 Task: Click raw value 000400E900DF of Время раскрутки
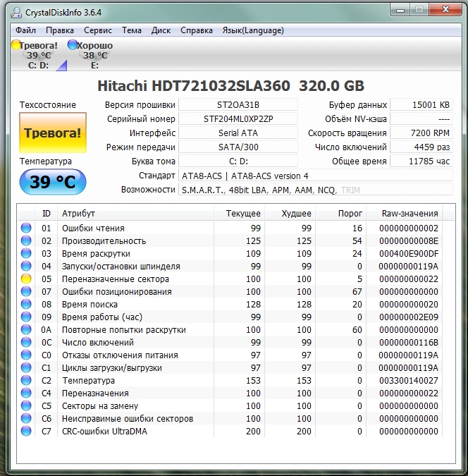[x=409, y=253]
